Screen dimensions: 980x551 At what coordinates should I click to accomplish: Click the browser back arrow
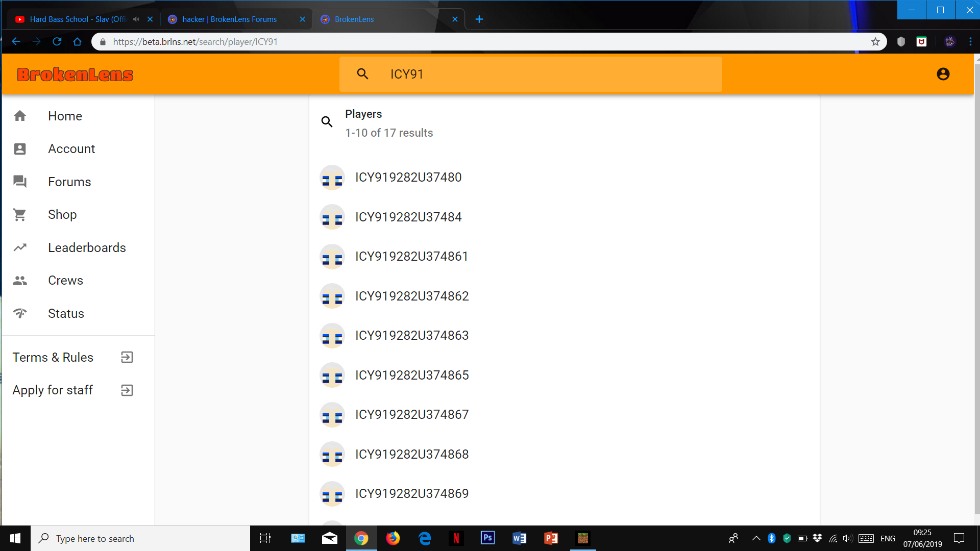16,42
